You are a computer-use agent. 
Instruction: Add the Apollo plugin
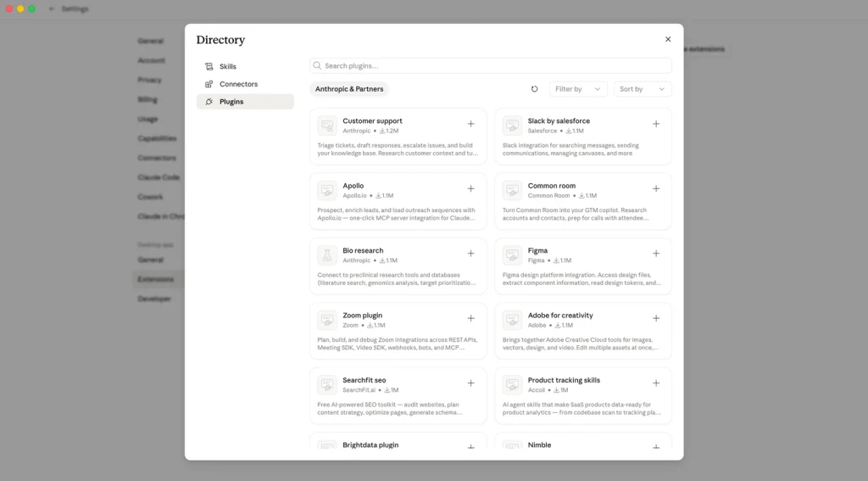point(470,189)
